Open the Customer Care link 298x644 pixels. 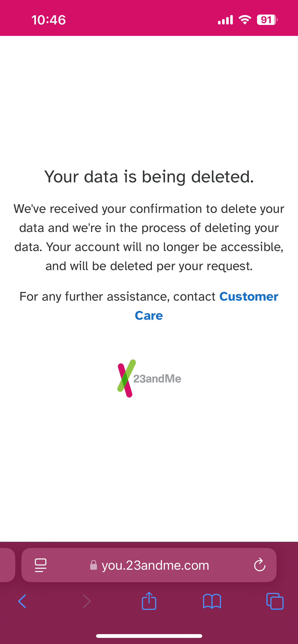click(248, 297)
